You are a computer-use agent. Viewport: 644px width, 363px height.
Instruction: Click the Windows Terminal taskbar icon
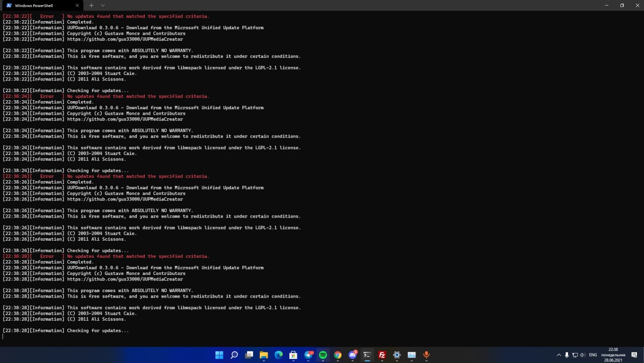click(x=367, y=355)
